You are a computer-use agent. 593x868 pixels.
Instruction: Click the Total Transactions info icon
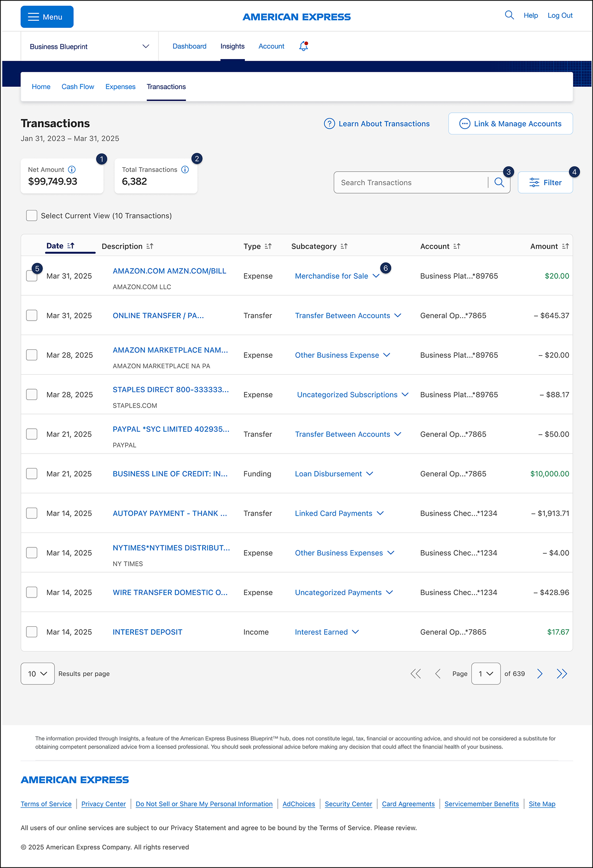pos(185,169)
